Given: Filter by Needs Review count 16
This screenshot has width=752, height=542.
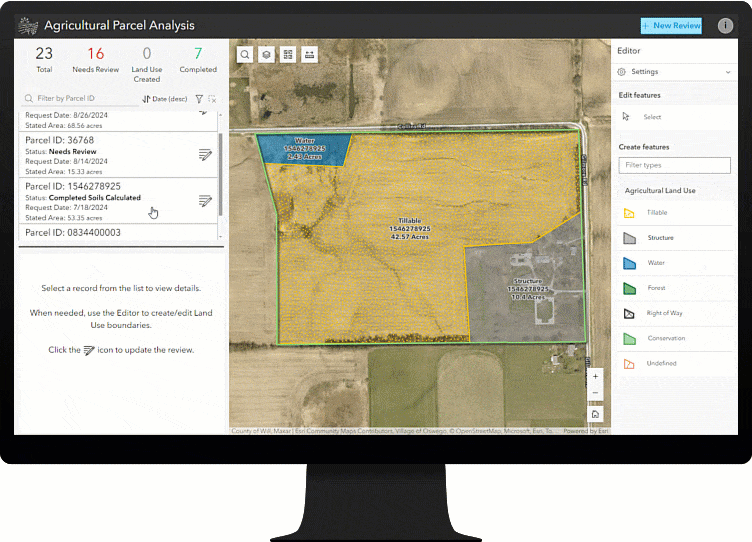Looking at the screenshot, I should tap(95, 59).
